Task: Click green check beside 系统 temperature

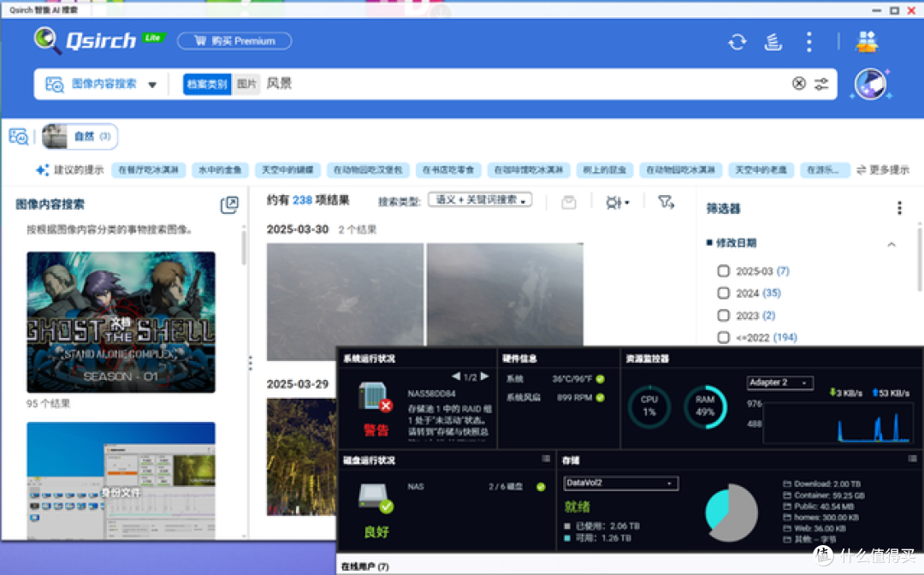Action: (x=600, y=379)
